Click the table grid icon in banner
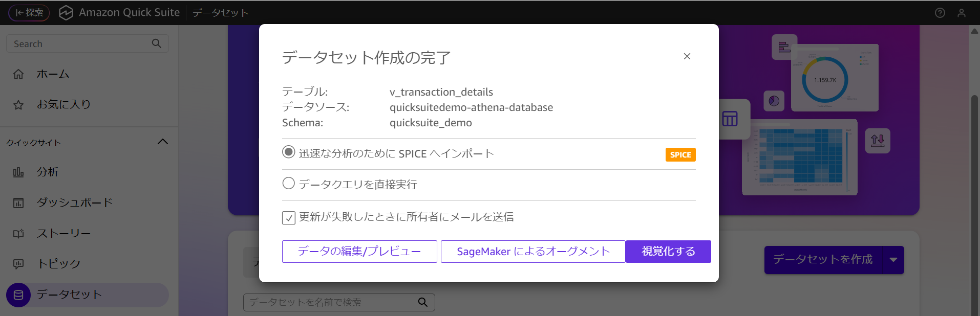Screen dimensions: 980x316 point(730,119)
